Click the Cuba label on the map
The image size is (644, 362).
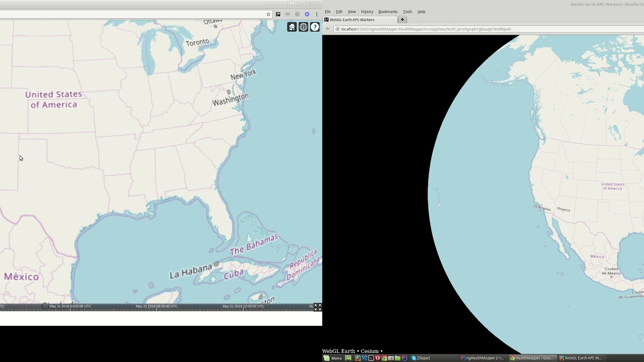[233, 275]
